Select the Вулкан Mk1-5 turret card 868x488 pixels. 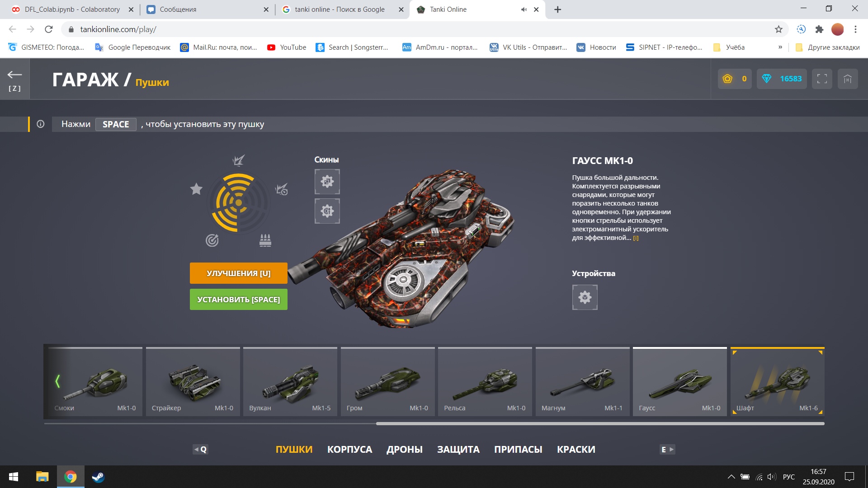pos(290,382)
